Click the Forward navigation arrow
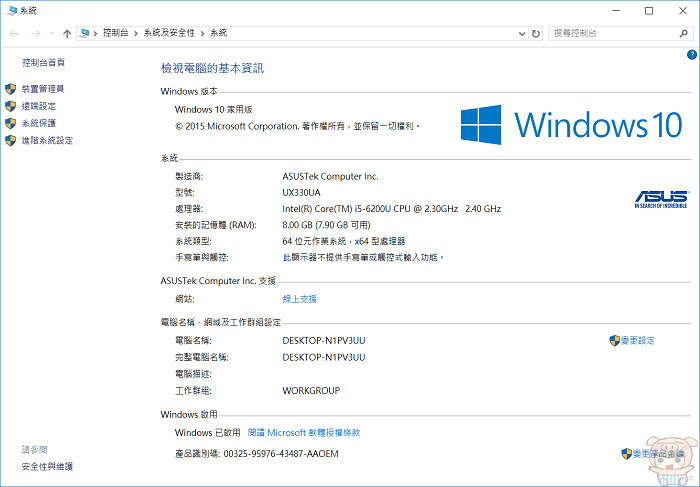The image size is (700, 487). pyautogui.click(x=36, y=33)
